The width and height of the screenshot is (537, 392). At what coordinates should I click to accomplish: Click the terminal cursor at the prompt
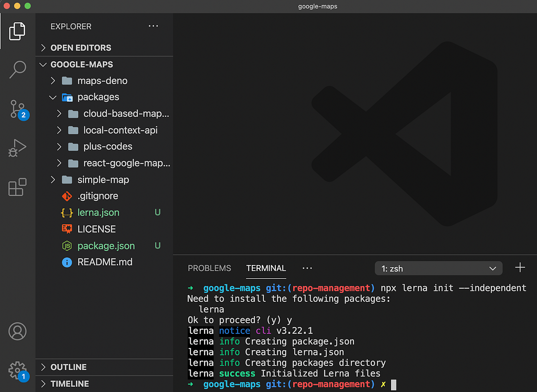click(393, 385)
